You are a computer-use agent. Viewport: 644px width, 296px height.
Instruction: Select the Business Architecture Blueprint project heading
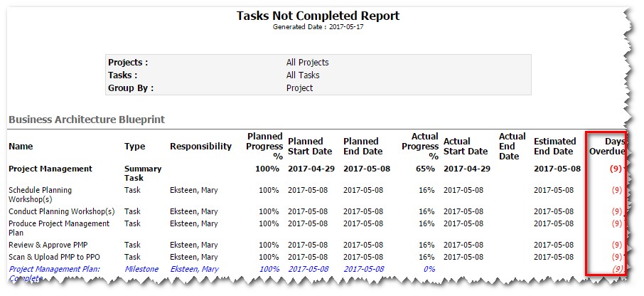tap(87, 120)
